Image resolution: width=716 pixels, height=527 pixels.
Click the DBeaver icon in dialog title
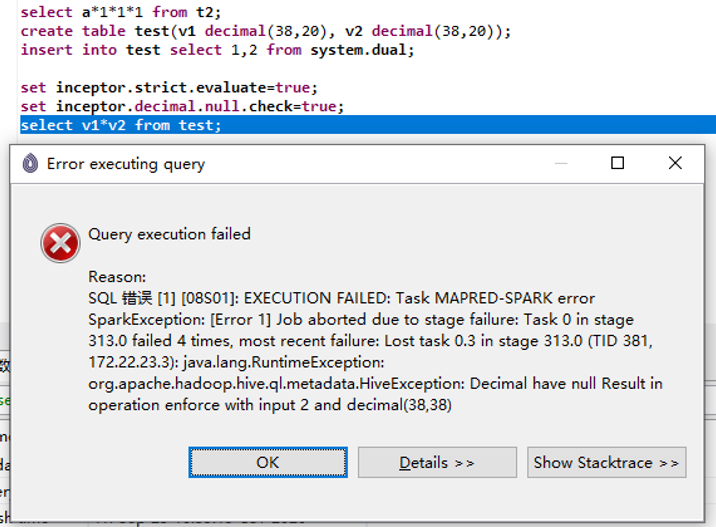pyautogui.click(x=30, y=164)
